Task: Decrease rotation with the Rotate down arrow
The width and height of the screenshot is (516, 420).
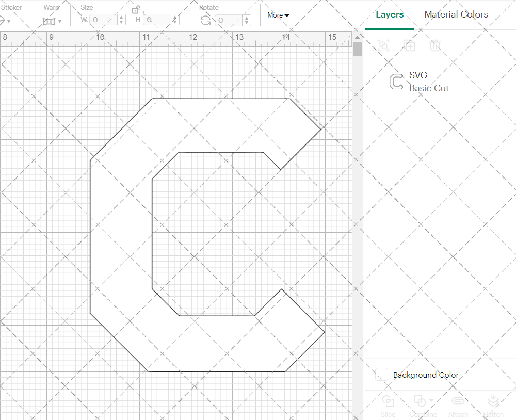Action: point(247,22)
